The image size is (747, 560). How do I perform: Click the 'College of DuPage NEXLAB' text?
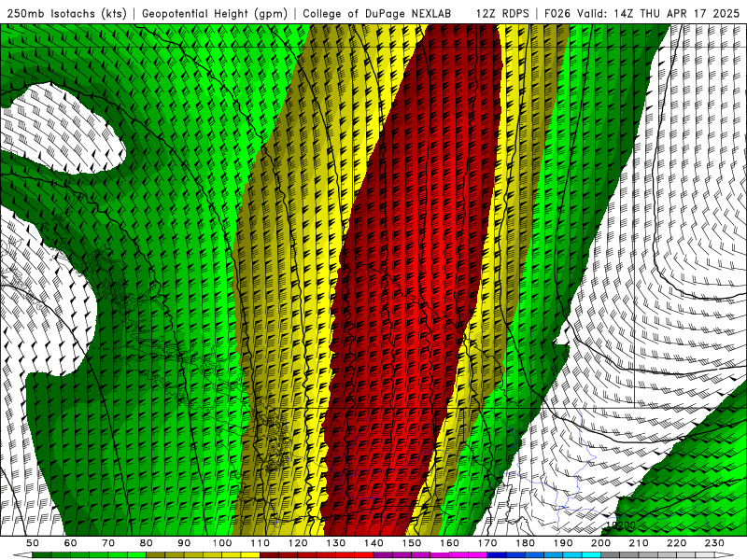click(x=377, y=13)
